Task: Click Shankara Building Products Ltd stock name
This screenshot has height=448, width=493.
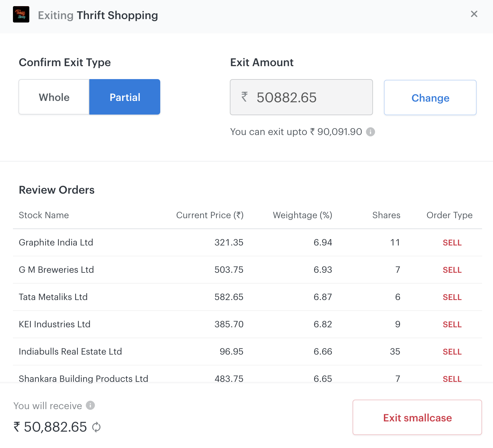Action: [x=84, y=378]
